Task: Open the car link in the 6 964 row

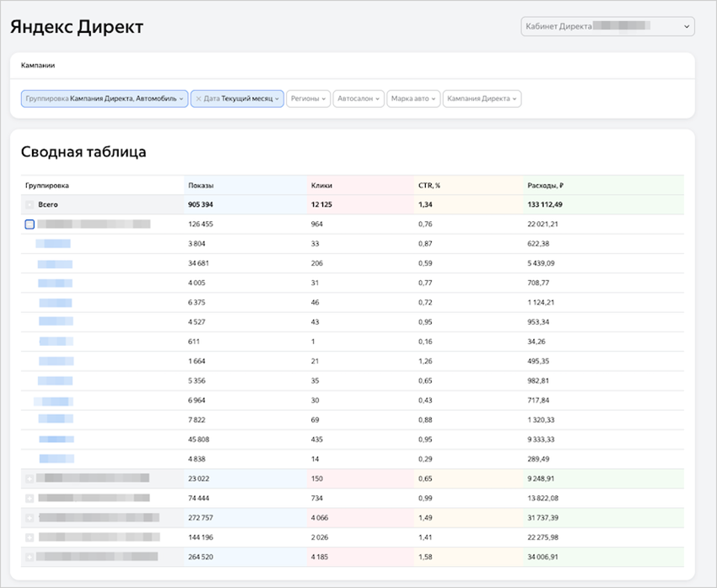Action: pyautogui.click(x=53, y=402)
